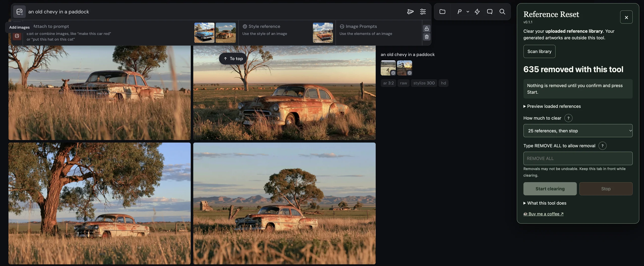Open the bottom-right chevy with mountains image
Screen dimensions: 644x266
tap(284, 203)
